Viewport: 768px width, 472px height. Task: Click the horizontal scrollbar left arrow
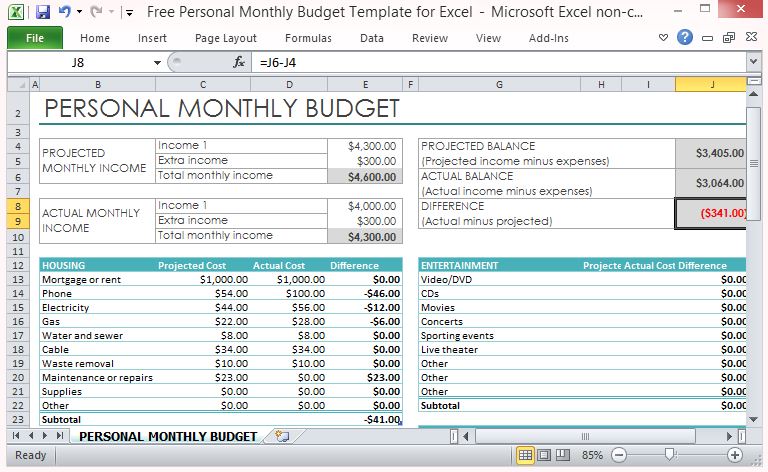point(466,436)
